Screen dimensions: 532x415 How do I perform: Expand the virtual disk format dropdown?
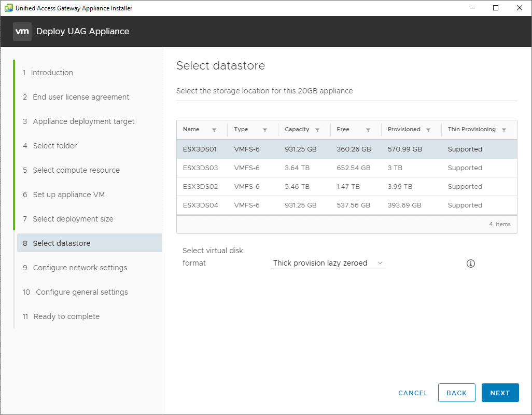point(328,264)
